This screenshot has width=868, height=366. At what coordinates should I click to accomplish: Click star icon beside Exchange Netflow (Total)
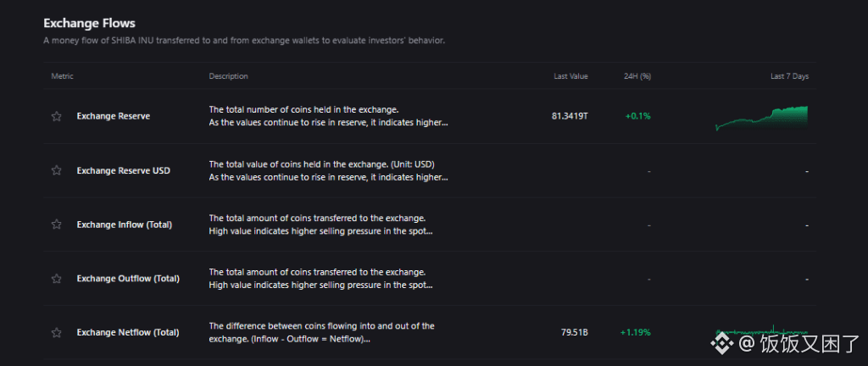pyautogui.click(x=57, y=332)
